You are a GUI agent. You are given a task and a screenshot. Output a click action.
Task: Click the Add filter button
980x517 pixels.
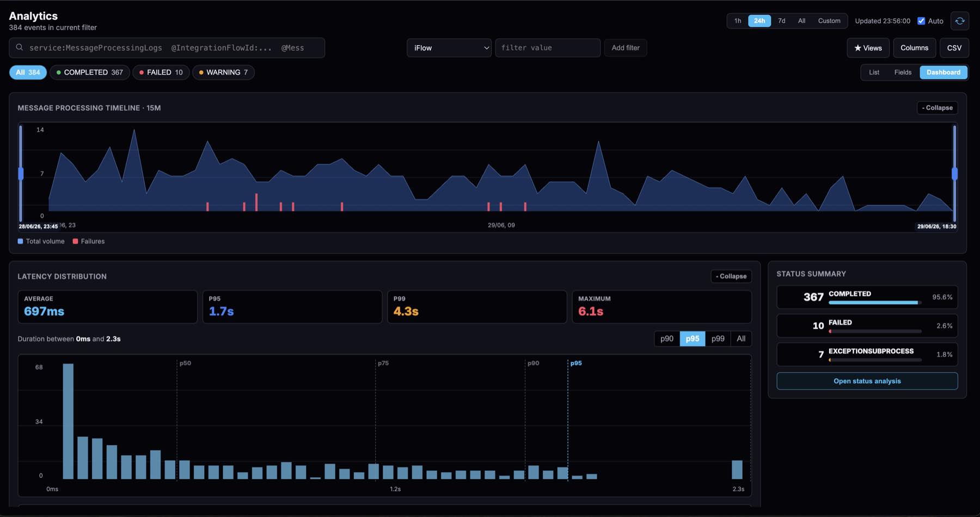[x=626, y=48]
